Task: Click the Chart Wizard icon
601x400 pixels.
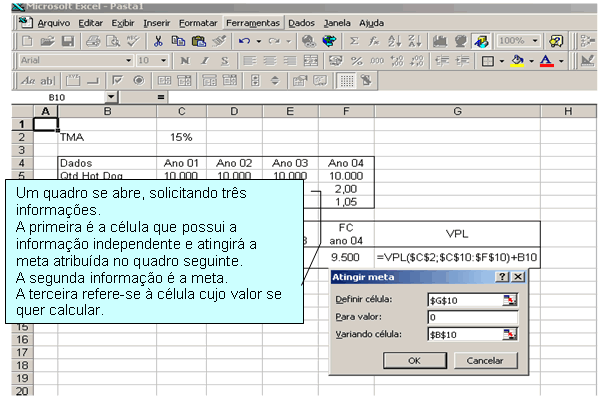Action: click(439, 41)
